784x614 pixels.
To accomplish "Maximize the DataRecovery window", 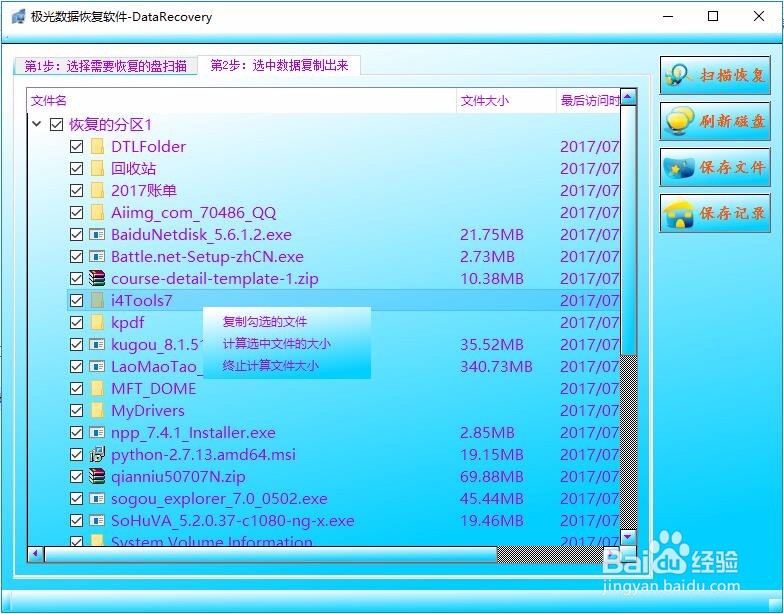I will (x=713, y=16).
